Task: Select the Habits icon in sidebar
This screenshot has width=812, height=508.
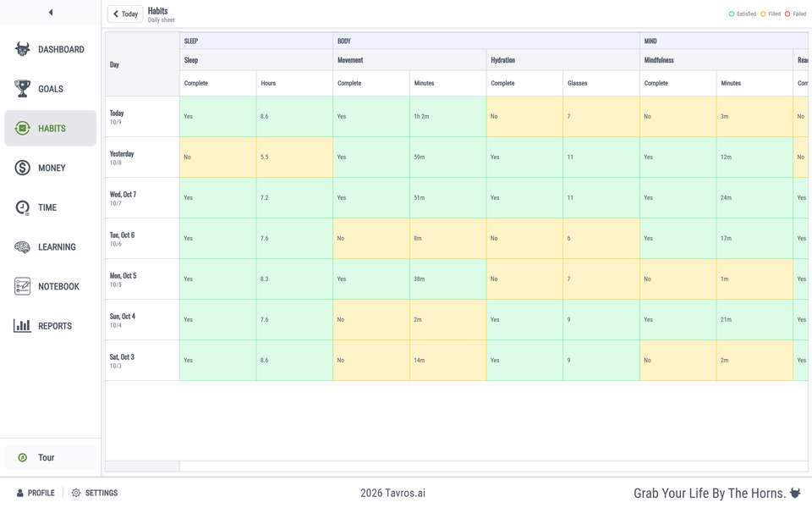Action: pyautogui.click(x=22, y=128)
